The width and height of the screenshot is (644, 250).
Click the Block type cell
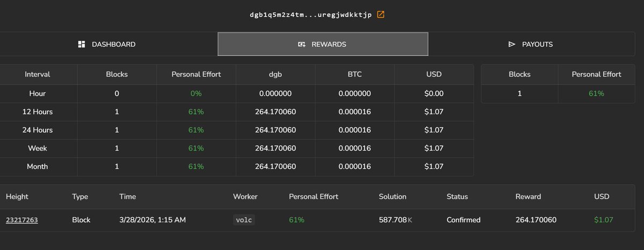coord(81,220)
